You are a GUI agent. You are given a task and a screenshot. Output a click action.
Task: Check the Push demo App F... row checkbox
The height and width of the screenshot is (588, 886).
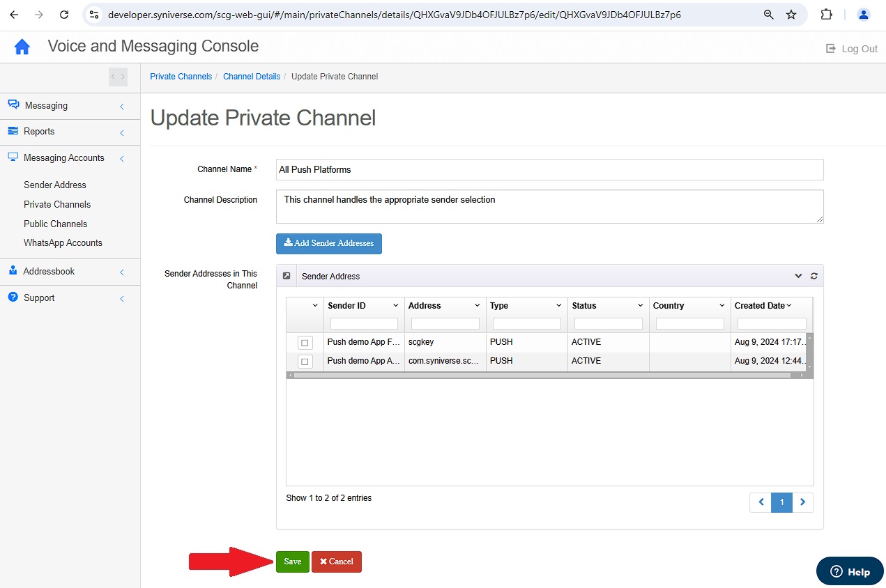[305, 343]
